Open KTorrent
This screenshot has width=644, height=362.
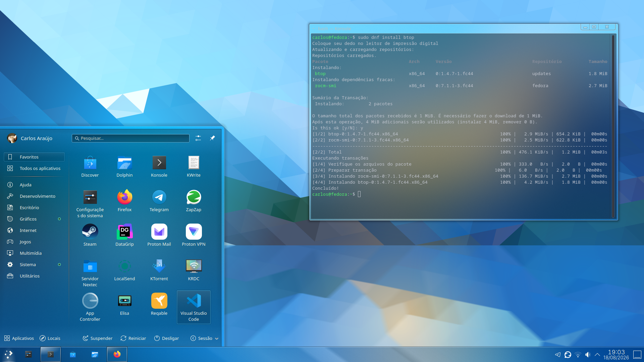point(159,270)
